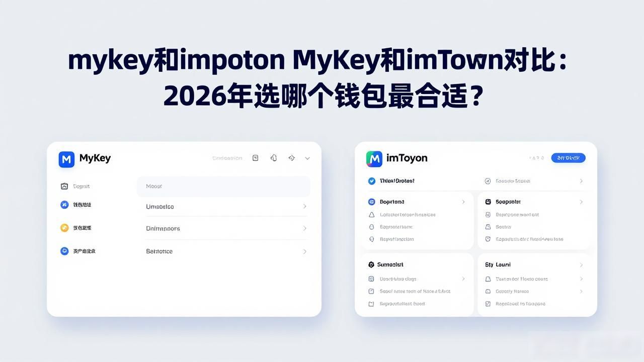Click the black icon beside "Sumoclait"
The image size is (644, 362).
coord(371,264)
